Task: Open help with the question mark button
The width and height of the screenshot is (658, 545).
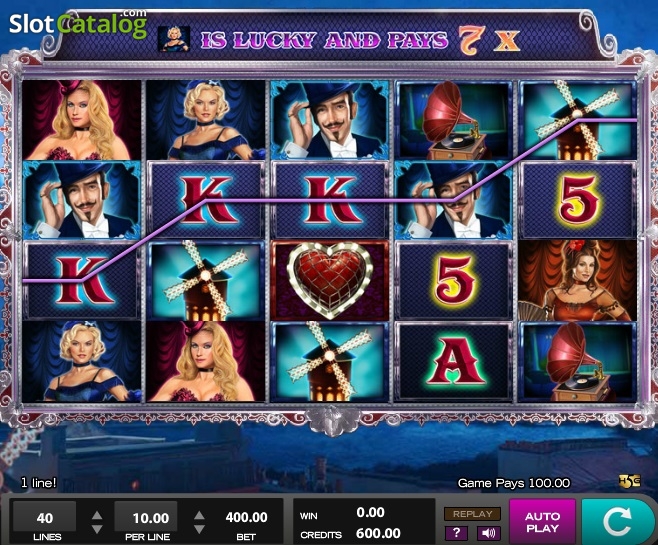Action: pyautogui.click(x=457, y=533)
